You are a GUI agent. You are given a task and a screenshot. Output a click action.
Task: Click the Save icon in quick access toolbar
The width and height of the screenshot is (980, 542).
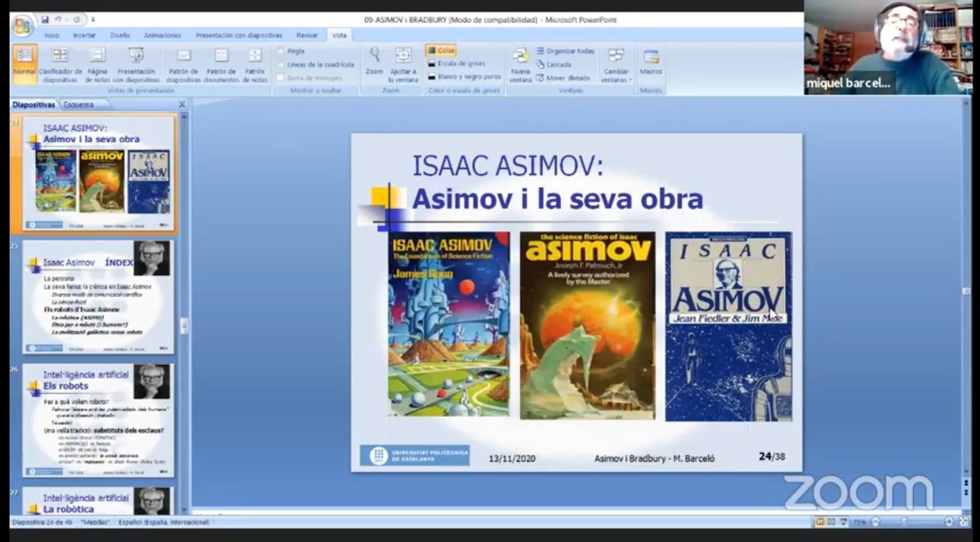45,19
